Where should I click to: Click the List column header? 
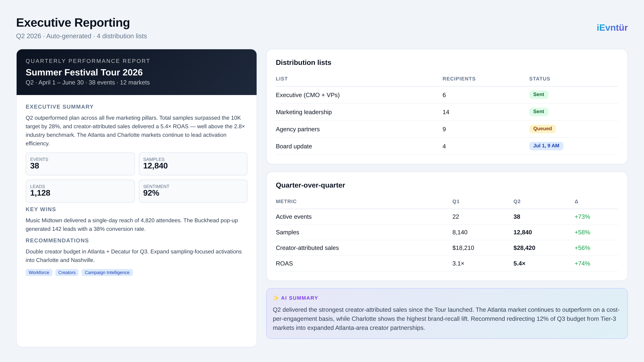click(282, 79)
